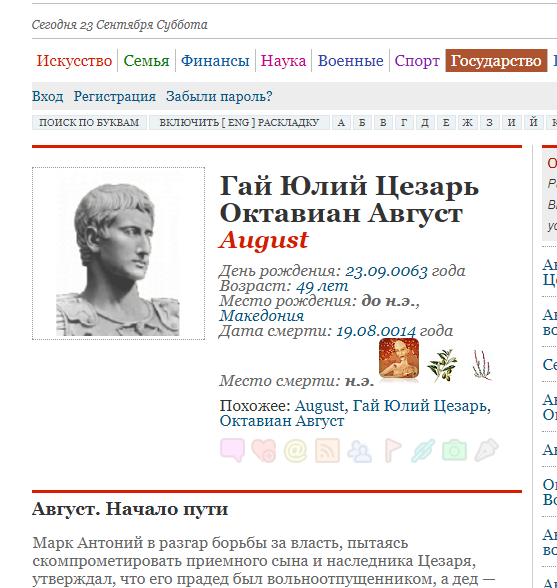
Task: Click the heart add-to-favorites icon
Action: pos(264,450)
